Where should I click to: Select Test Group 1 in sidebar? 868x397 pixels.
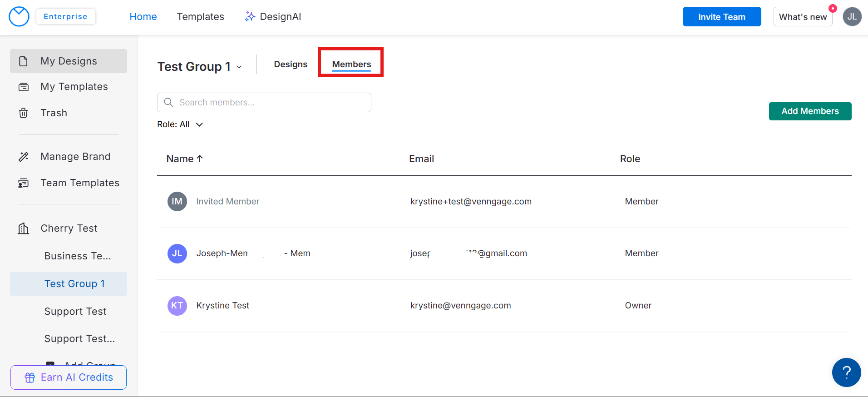tap(69, 284)
